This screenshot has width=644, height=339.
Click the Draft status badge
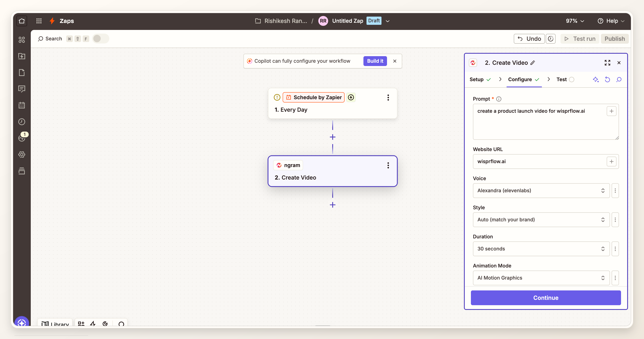point(374,21)
